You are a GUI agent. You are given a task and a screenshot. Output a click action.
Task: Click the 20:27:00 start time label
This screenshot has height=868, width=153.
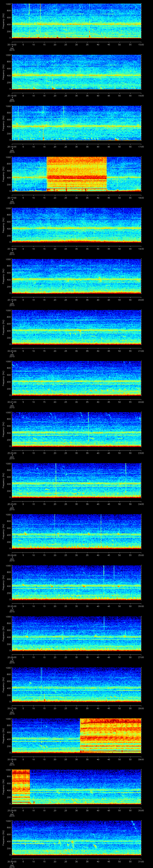pyautogui.click(x=12, y=708)
